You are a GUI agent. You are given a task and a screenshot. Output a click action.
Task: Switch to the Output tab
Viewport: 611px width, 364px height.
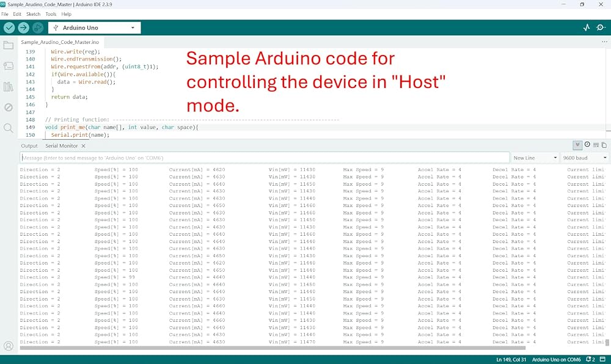29,146
